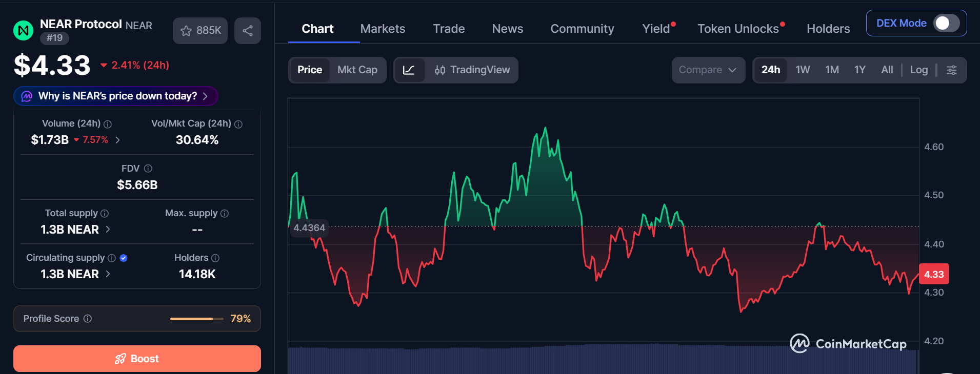Click the NEAR Protocol logo icon
Viewport: 980px width, 374px height.
(23, 31)
